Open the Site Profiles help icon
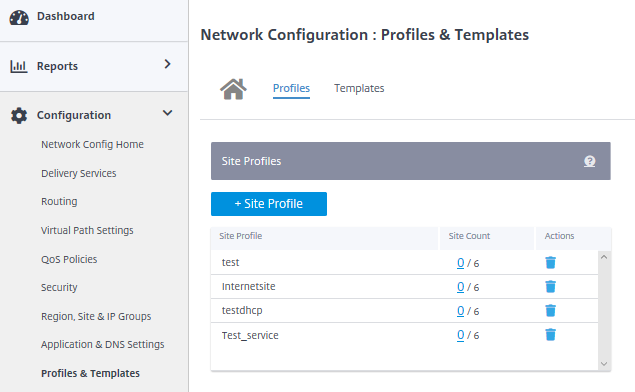Screen dimensions: 635x392 590,161
